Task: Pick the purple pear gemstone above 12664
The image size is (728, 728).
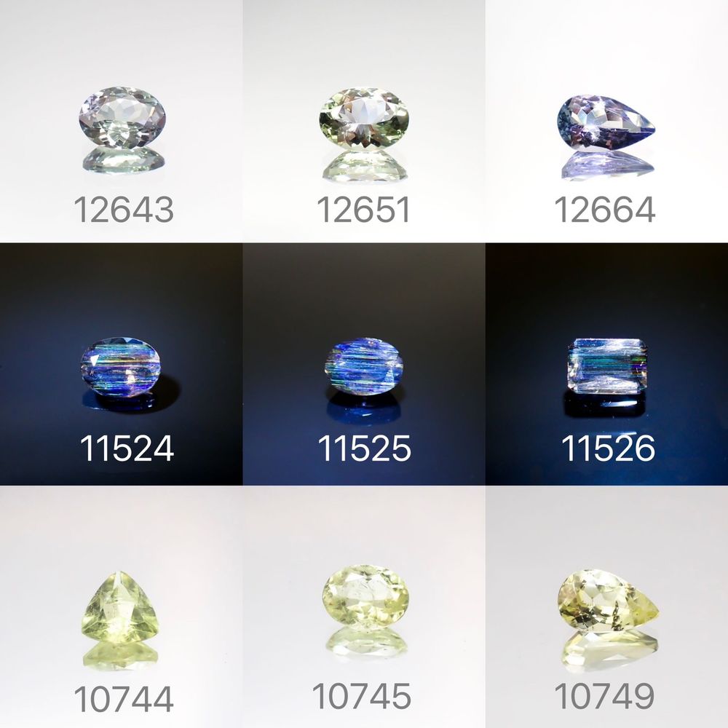Action: (606, 122)
